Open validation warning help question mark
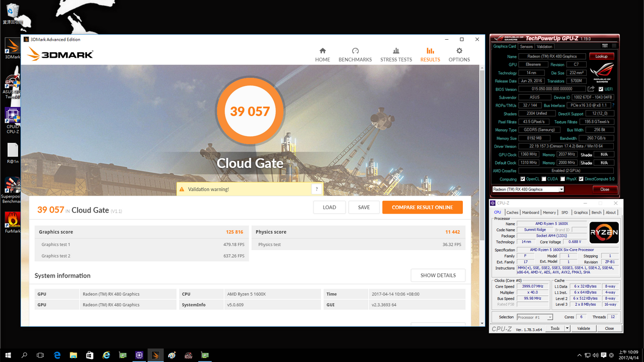The height and width of the screenshot is (362, 644). (316, 189)
